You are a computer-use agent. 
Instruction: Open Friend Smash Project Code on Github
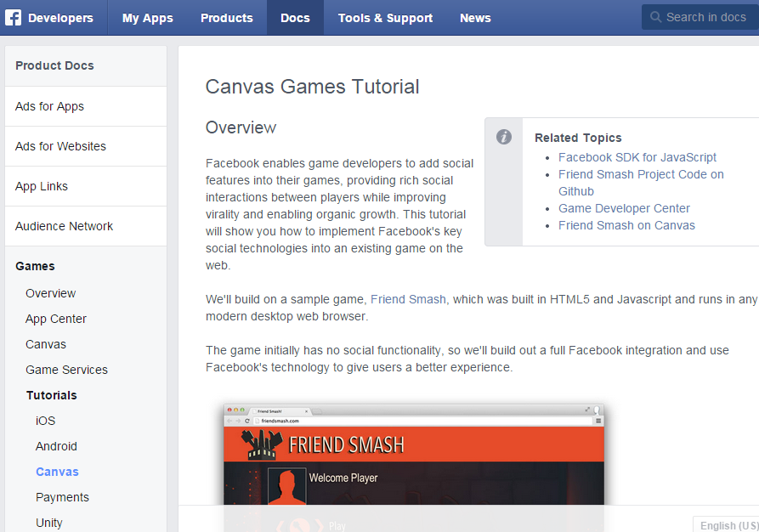tap(641, 183)
